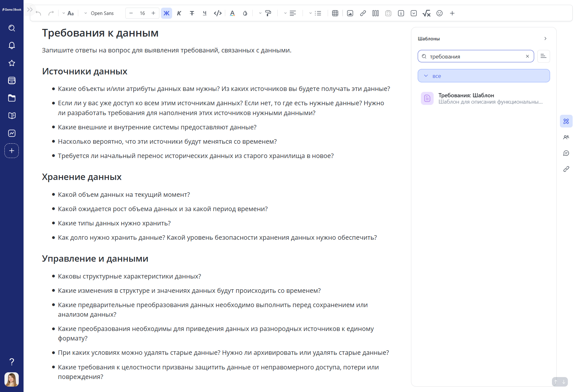Open the Open Sans font dropdown
Screen dimensions: 579x392
(x=99, y=13)
